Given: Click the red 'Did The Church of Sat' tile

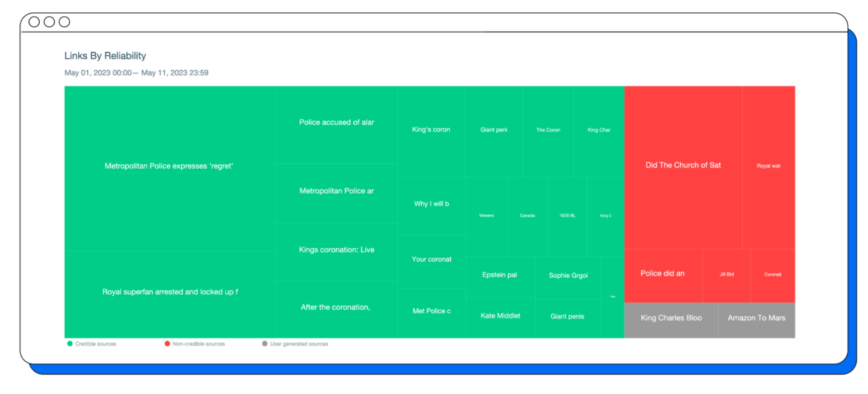Looking at the screenshot, I should click(x=683, y=165).
